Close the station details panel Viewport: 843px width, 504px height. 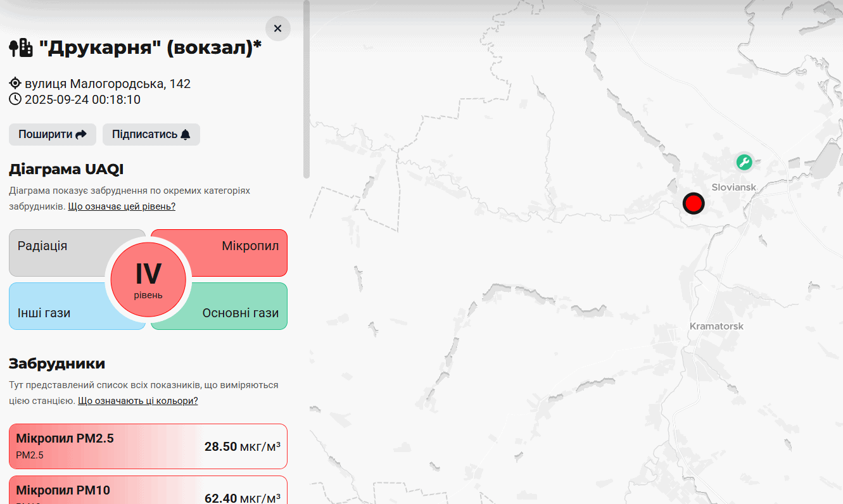[x=277, y=28]
